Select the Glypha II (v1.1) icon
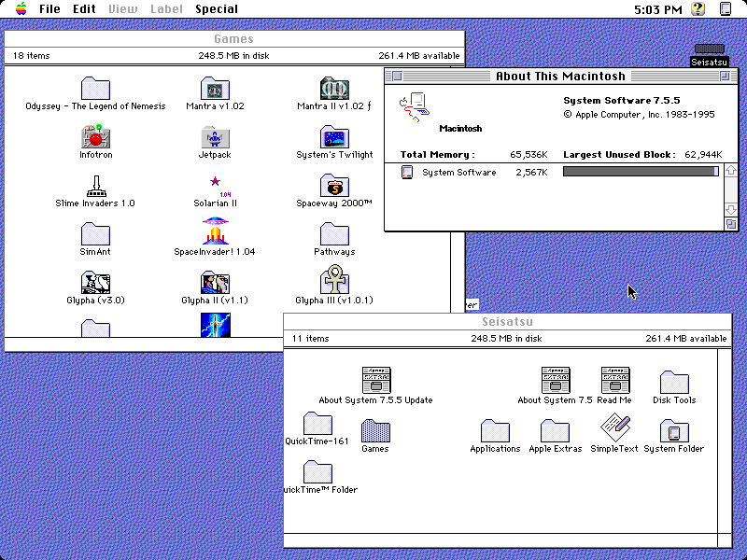The image size is (747, 560). pyautogui.click(x=216, y=283)
